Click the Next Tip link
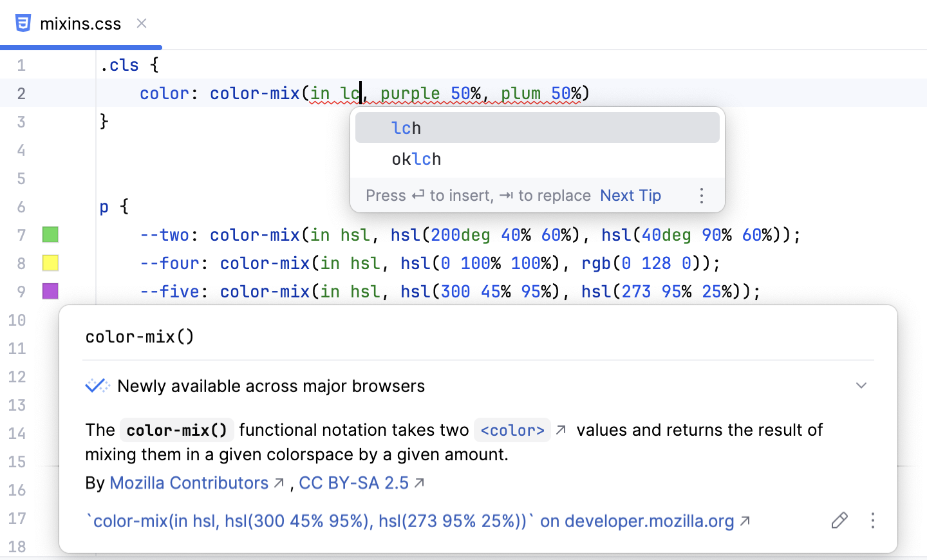Viewport: 927px width, 560px height. point(630,196)
